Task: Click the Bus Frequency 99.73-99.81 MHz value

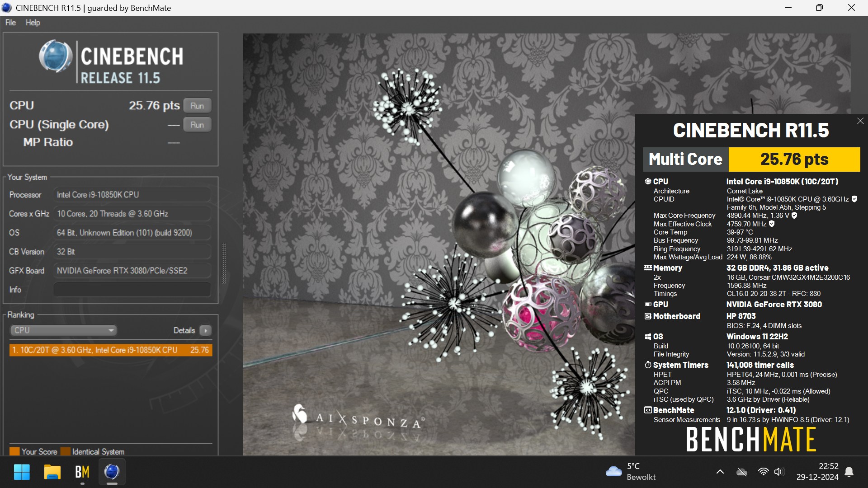Action: click(x=752, y=240)
